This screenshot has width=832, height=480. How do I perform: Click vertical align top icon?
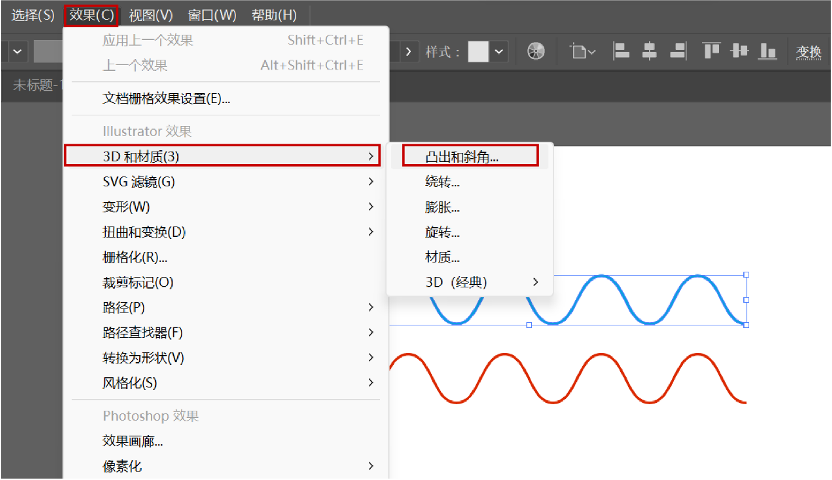coord(711,51)
